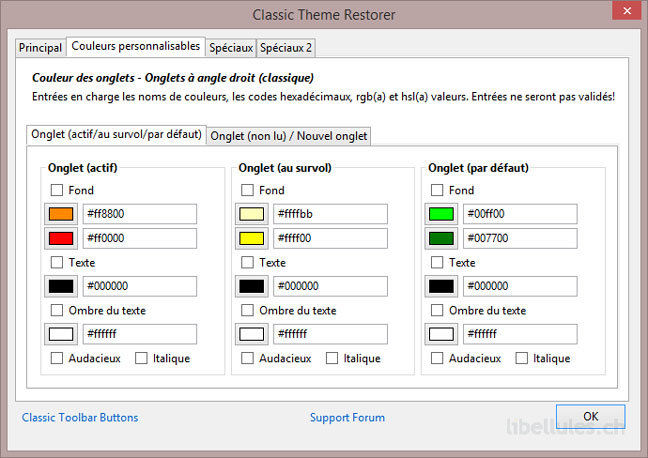Close the Classic Theme Restorer window
Image resolution: width=648 pixels, height=458 pixels.
point(627,11)
